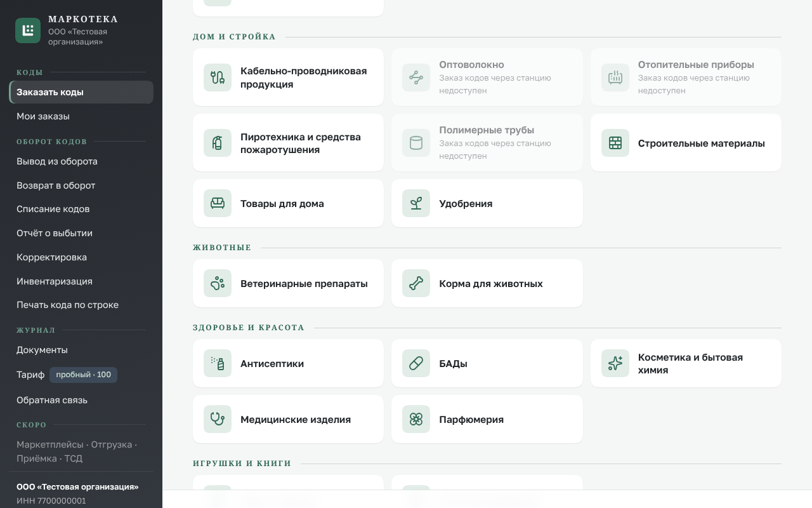812x508 pixels.
Task: Pick Товары для дома card title
Action: (282, 204)
